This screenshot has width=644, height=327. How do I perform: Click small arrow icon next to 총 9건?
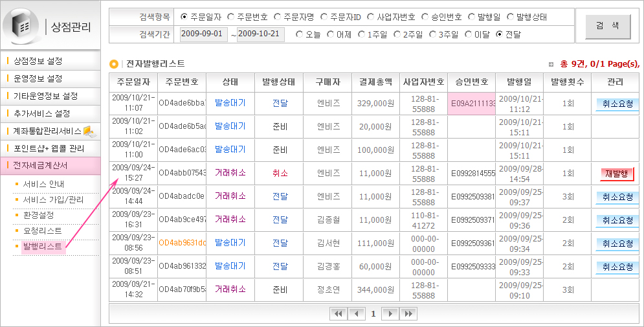tap(551, 64)
